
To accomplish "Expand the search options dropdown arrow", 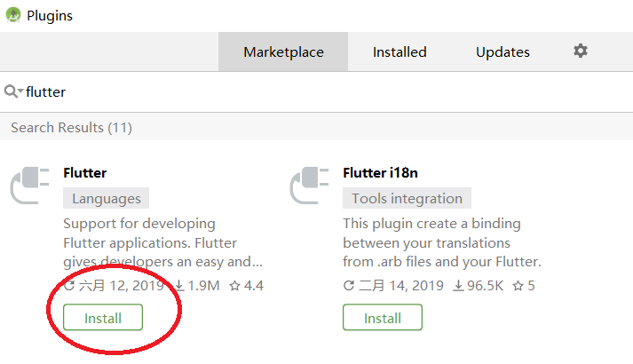I will (20, 90).
